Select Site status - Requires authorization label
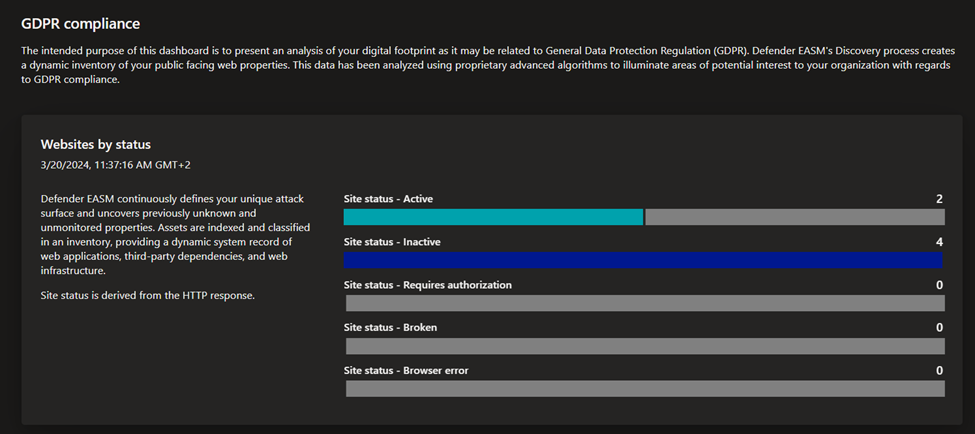The height and width of the screenshot is (434, 975). 428,285
